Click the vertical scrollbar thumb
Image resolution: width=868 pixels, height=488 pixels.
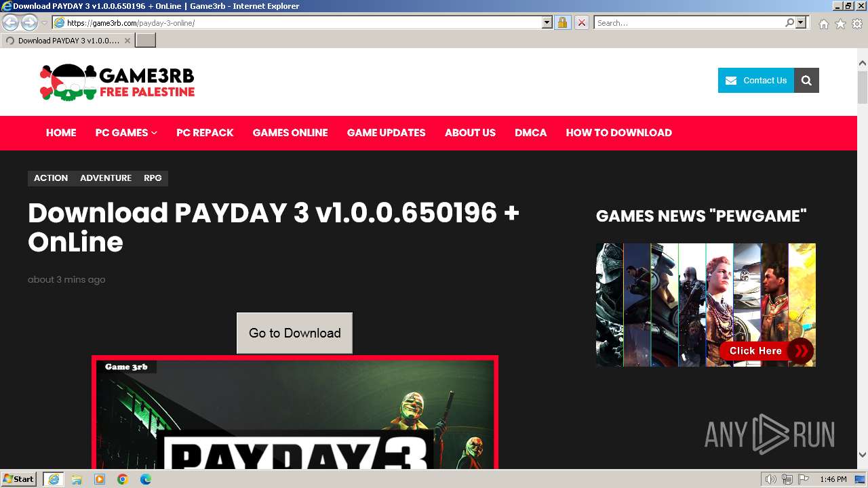pos(863,87)
